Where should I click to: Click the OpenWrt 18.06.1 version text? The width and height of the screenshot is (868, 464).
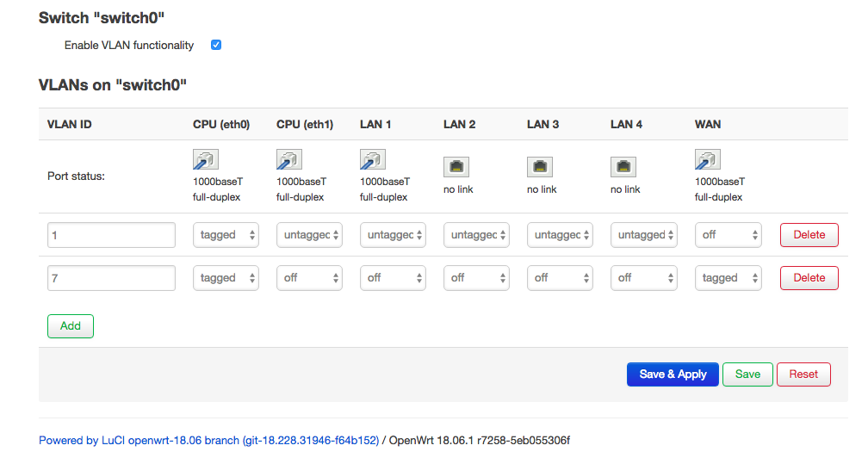pyautogui.click(x=480, y=440)
